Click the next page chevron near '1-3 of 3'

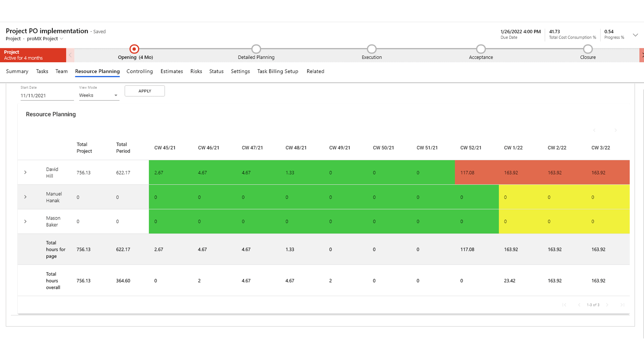pos(608,305)
